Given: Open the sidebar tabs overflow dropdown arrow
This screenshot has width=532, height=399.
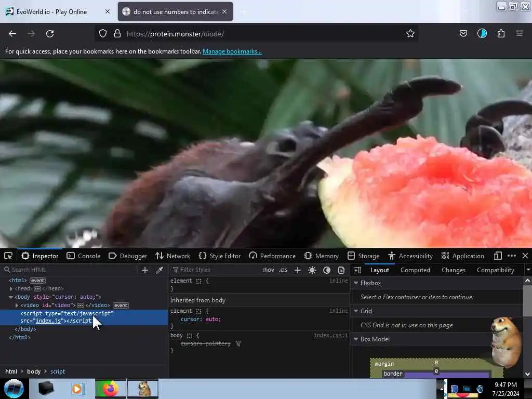Looking at the screenshot, I should pyautogui.click(x=528, y=270).
